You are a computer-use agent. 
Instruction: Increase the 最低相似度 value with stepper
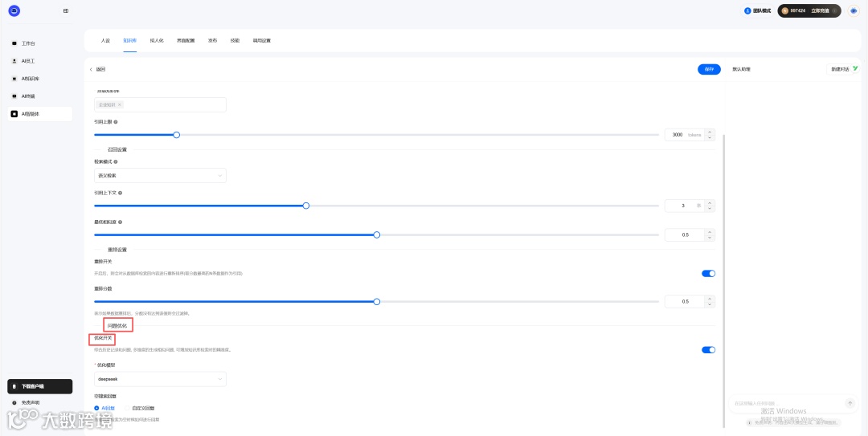click(x=710, y=232)
